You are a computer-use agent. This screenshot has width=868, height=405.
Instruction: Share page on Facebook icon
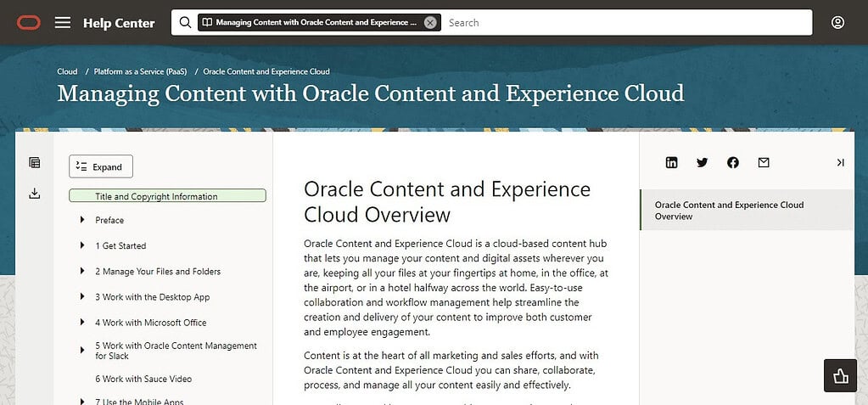(733, 162)
